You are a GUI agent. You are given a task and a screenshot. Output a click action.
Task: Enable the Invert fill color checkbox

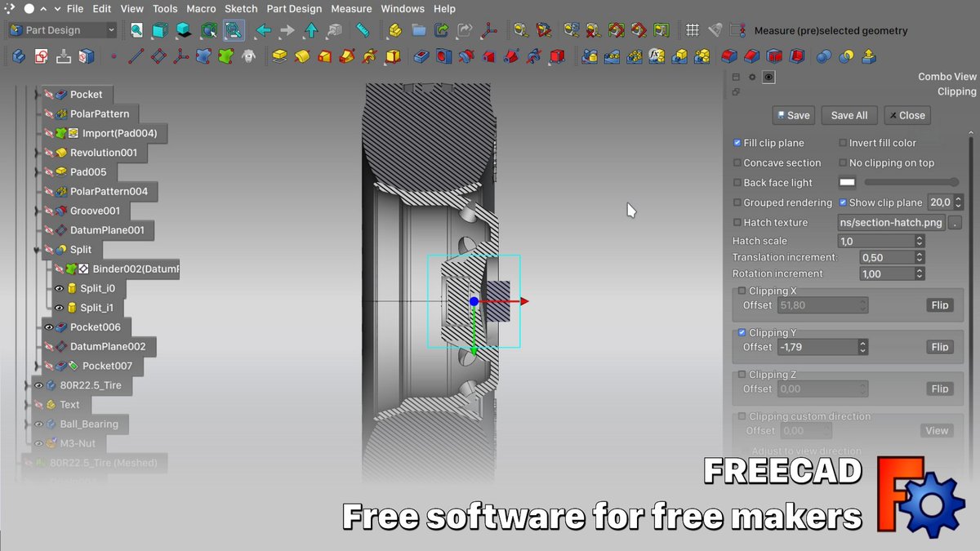point(843,142)
